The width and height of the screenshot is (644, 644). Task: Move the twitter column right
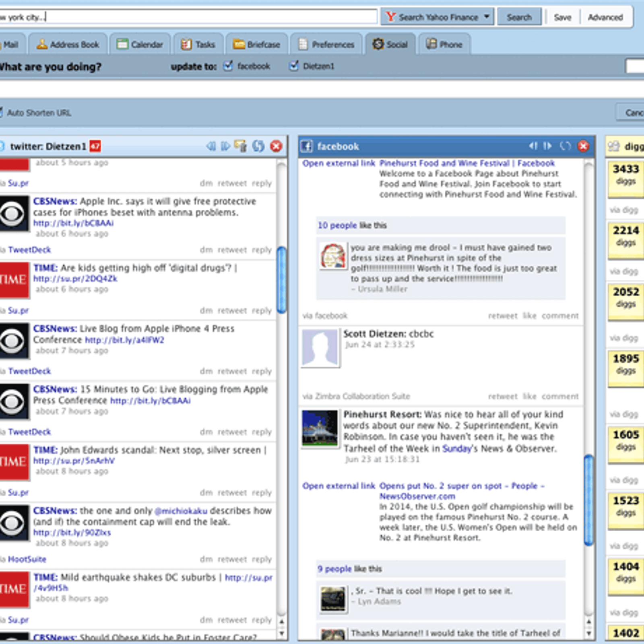pyautogui.click(x=226, y=146)
